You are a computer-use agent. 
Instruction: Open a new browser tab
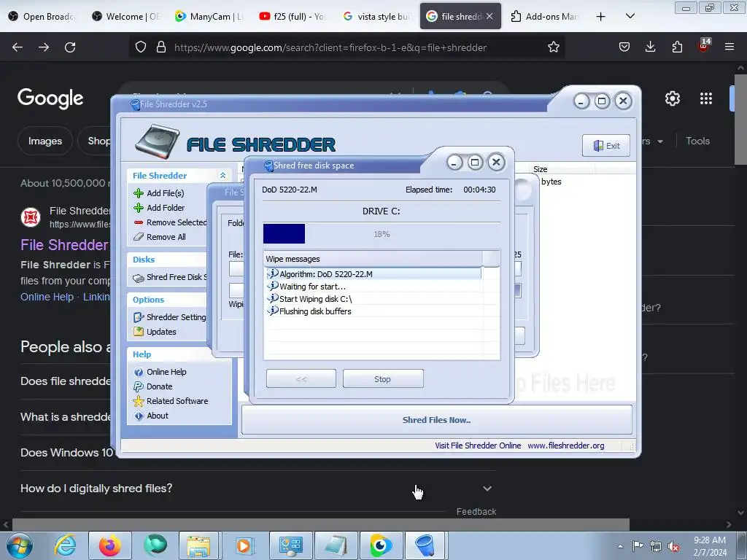point(601,17)
